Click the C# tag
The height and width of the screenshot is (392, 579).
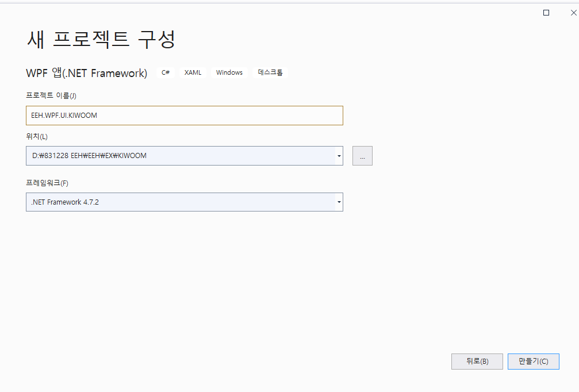tap(166, 73)
